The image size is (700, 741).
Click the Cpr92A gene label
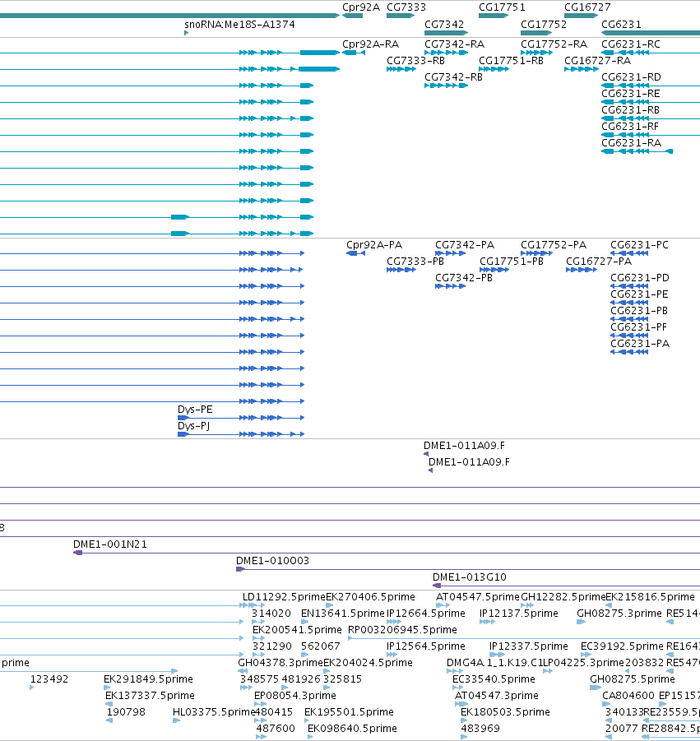(x=360, y=7)
